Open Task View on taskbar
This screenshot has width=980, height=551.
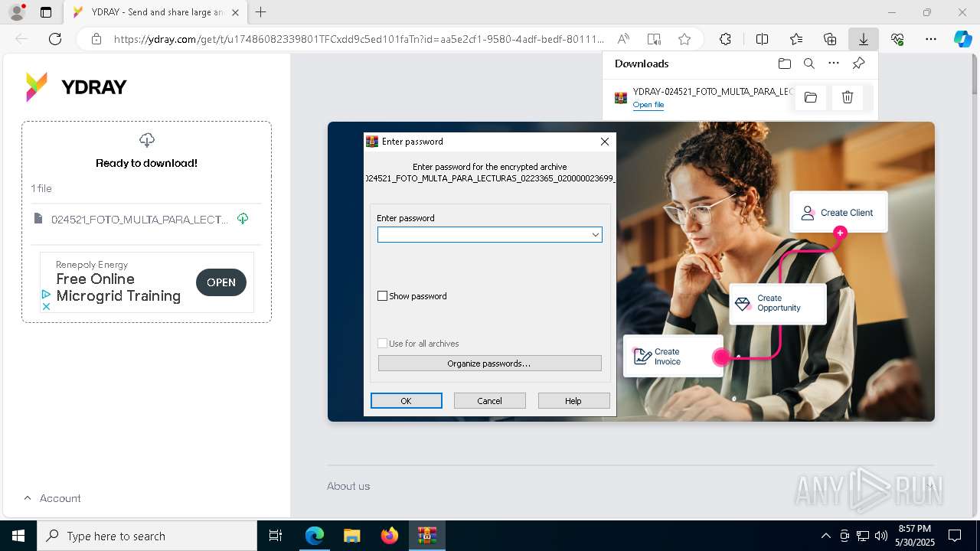[x=276, y=536]
